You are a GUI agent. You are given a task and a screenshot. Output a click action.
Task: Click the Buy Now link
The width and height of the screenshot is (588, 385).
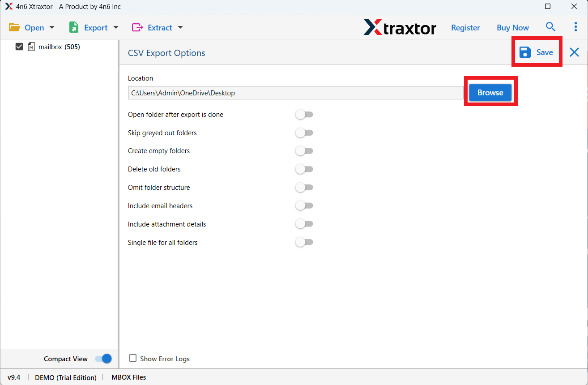(513, 27)
